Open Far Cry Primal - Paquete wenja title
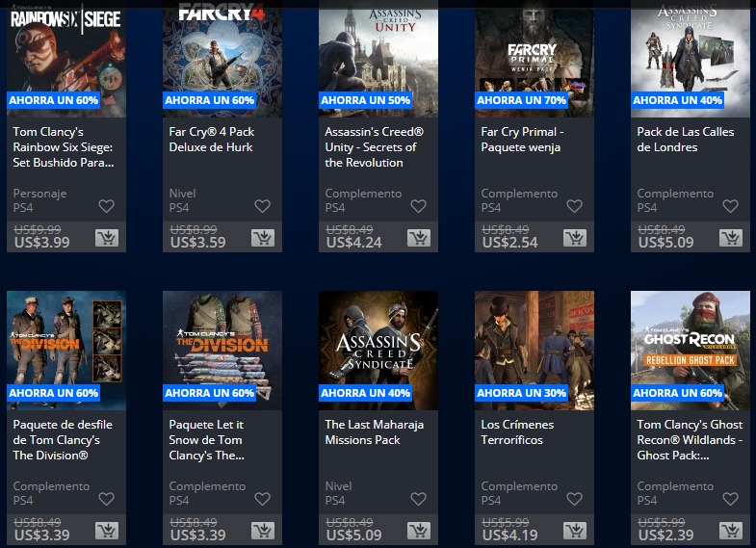 522,140
